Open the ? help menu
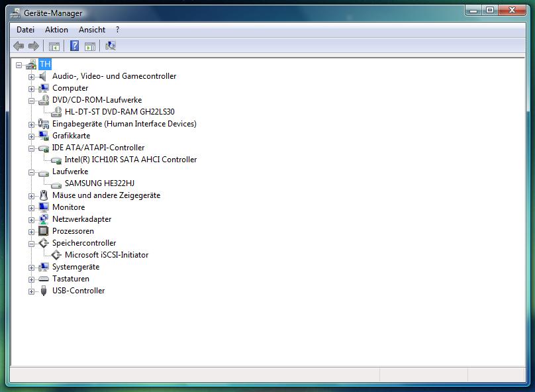The height and width of the screenshot is (392, 535). point(117,30)
